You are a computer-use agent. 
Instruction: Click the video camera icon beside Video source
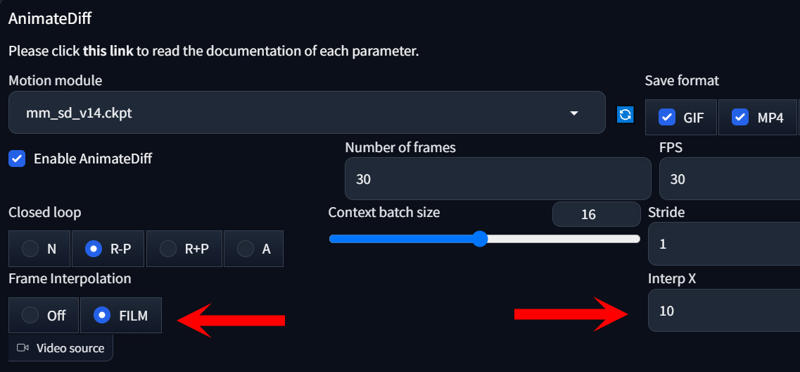[x=22, y=348]
